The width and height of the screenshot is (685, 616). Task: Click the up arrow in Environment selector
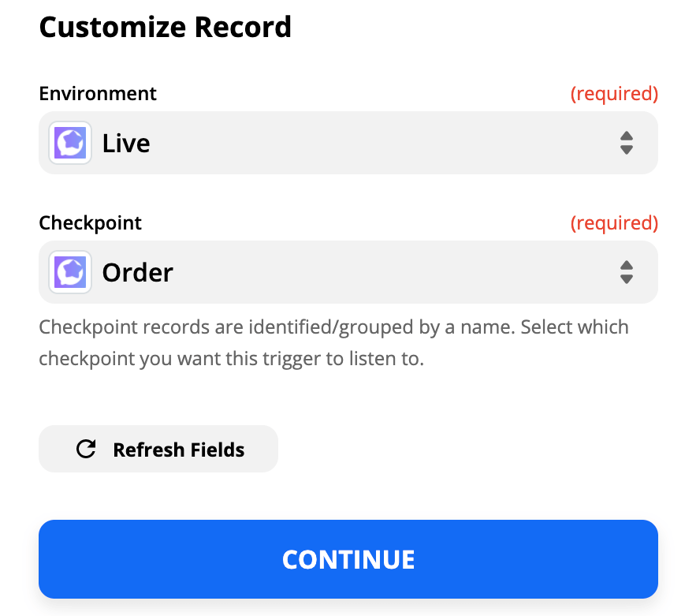pos(627,136)
